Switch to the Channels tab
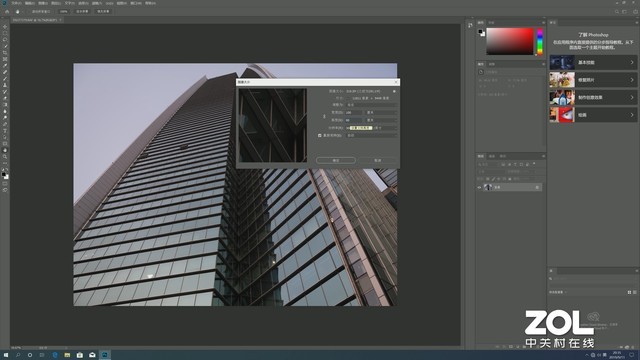This screenshot has width=640, height=360. [492, 156]
